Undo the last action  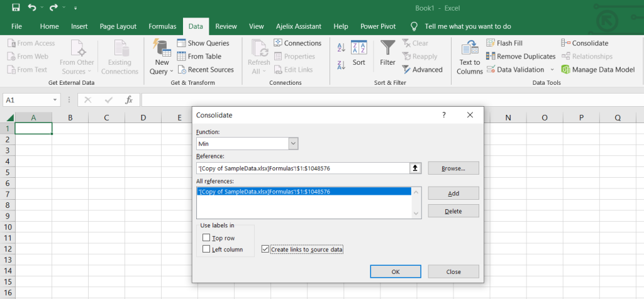[x=32, y=8]
